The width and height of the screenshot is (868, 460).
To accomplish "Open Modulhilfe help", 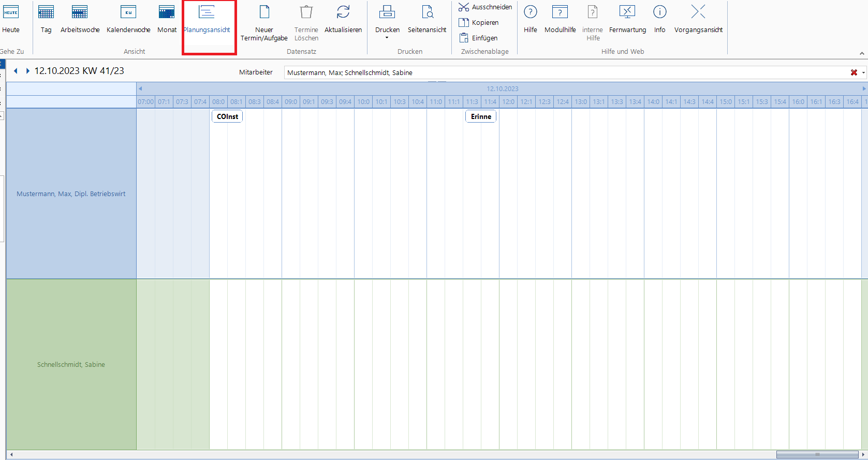I will (560, 19).
